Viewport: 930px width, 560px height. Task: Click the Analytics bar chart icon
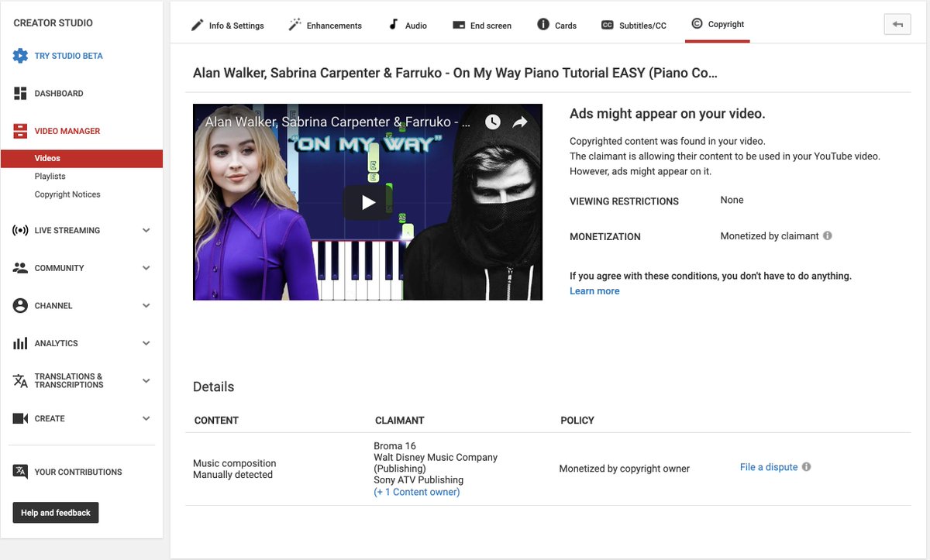20,343
